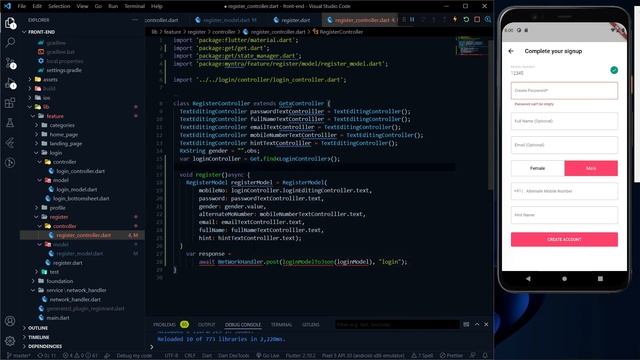Pause the debug session
This screenshot has height=360, width=640.
412,20
